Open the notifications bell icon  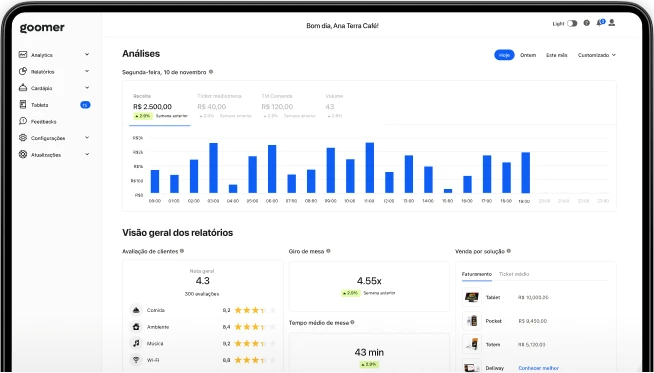pos(600,23)
